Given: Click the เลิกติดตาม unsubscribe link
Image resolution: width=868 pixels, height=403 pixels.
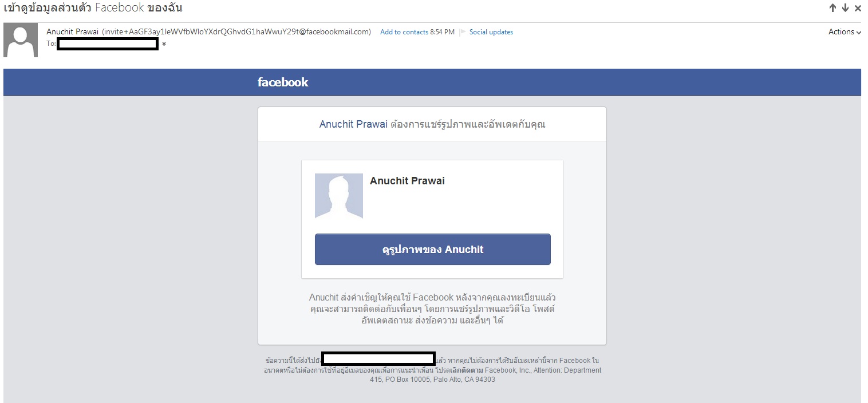Looking at the screenshot, I should [467, 370].
